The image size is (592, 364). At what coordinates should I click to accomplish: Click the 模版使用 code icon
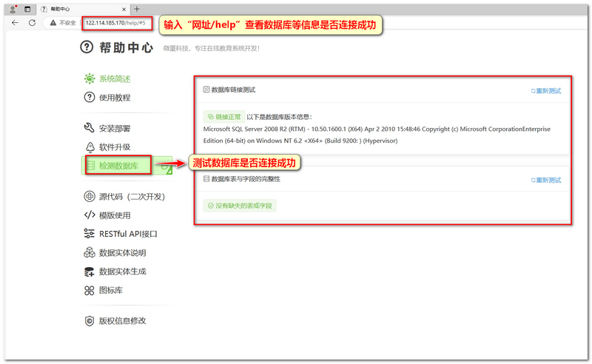point(89,215)
